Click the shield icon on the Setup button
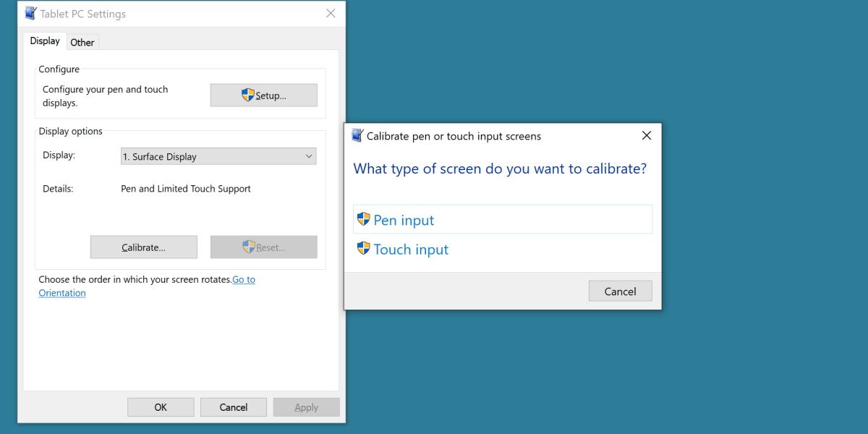868x434 pixels. click(x=247, y=95)
